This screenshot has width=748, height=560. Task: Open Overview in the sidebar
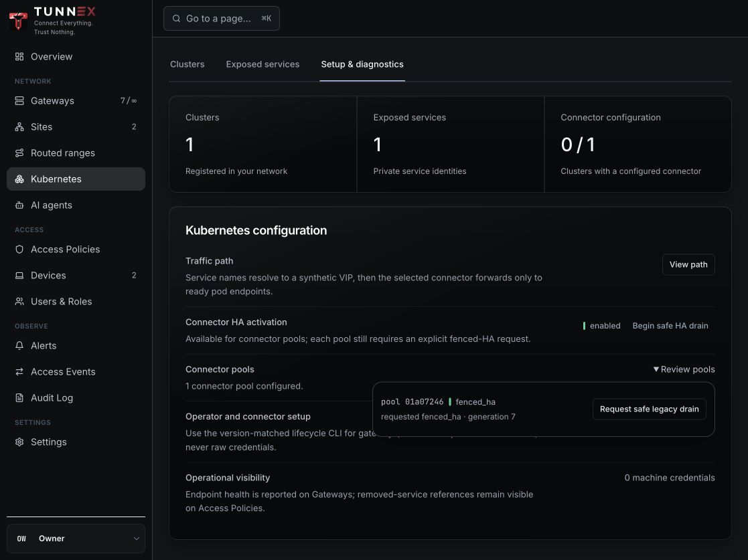[76, 57]
